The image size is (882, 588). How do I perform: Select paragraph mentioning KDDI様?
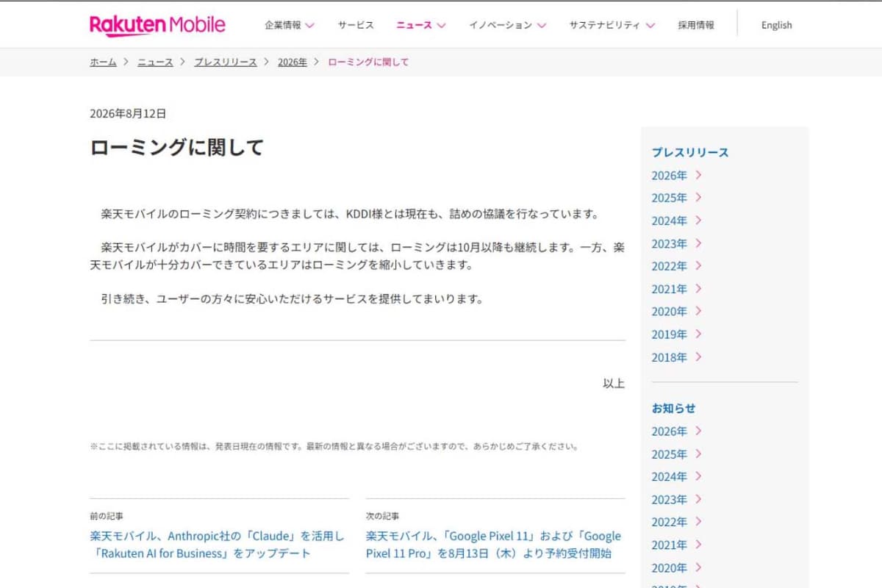(351, 215)
